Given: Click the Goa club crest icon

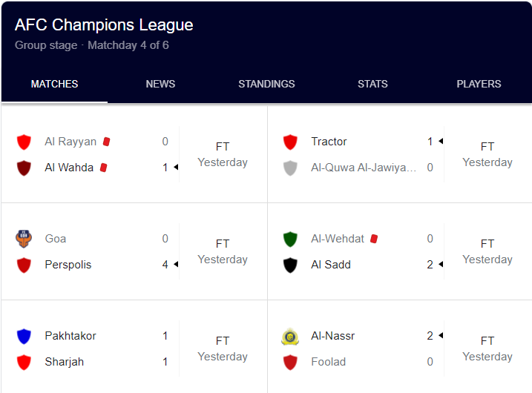Looking at the screenshot, I should pyautogui.click(x=24, y=239).
